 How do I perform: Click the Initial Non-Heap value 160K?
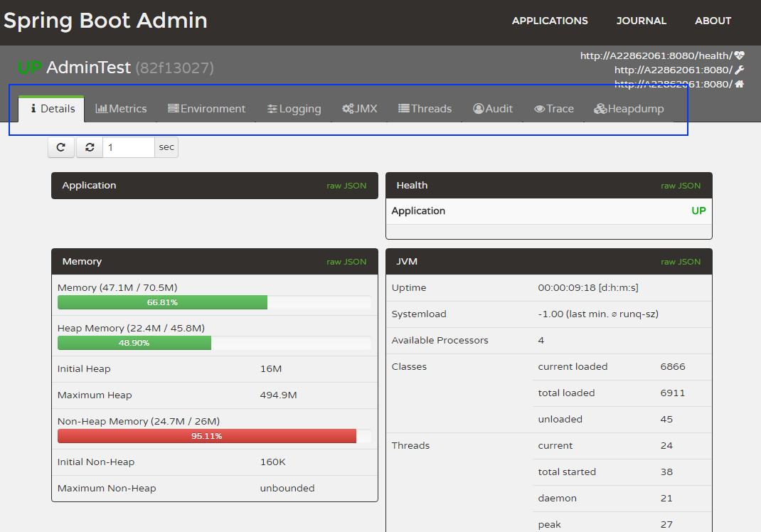[x=273, y=462]
